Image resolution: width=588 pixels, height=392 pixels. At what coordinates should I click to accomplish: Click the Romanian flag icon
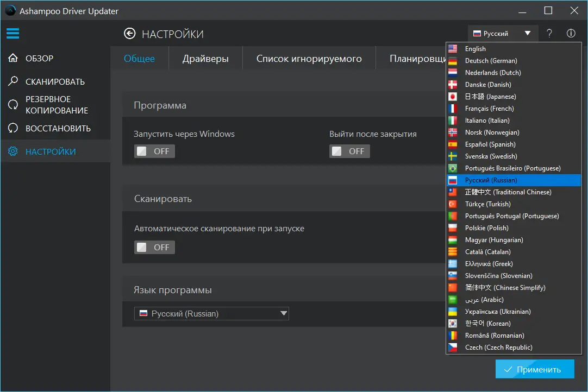[453, 336]
